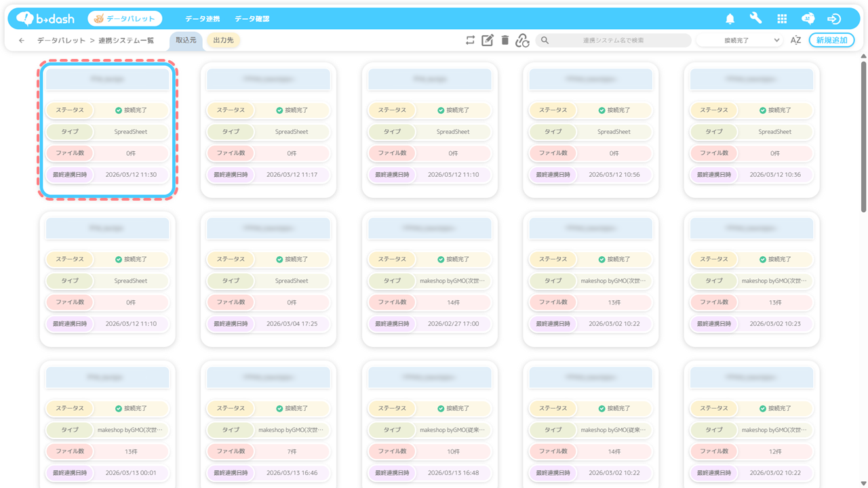Click the sync arrows icon in toolbar
The image size is (868, 488).
point(470,41)
